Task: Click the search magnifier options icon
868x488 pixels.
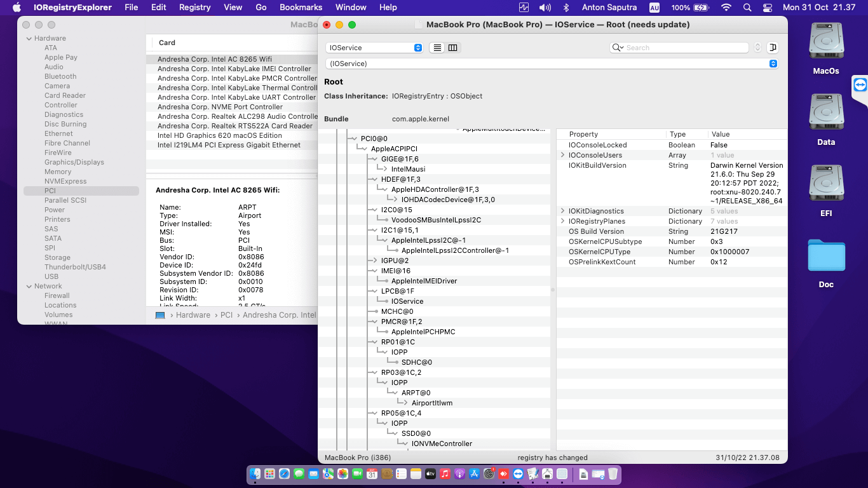Action: (x=618, y=48)
